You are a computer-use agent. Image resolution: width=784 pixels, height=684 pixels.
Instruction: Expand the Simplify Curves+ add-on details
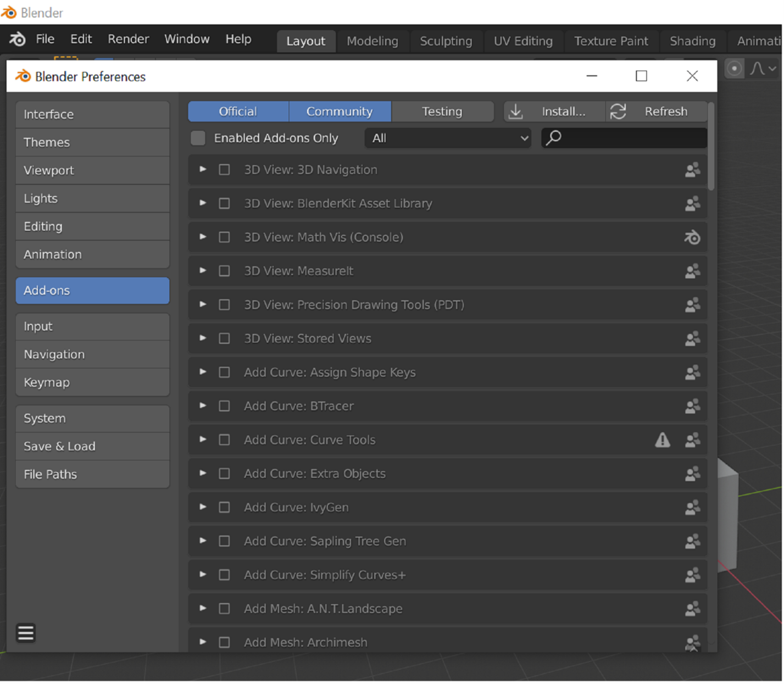(x=203, y=575)
